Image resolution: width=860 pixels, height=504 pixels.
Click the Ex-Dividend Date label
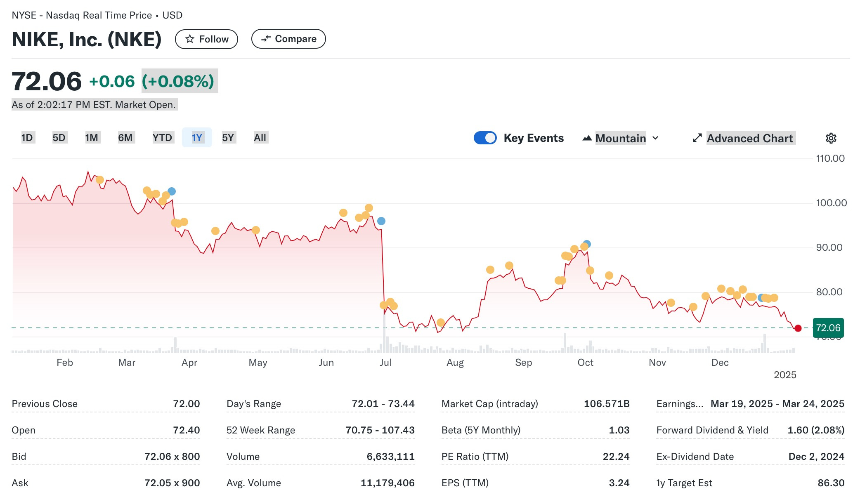pyautogui.click(x=695, y=457)
